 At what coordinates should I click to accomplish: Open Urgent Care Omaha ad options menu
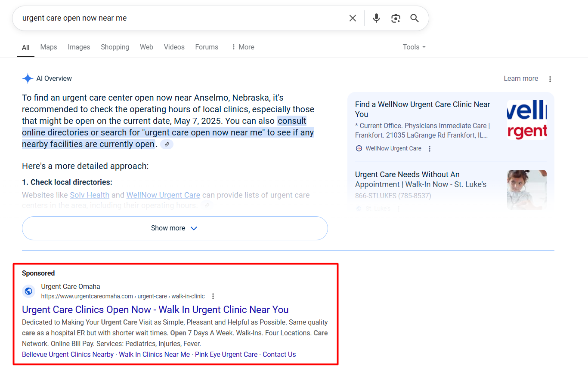[213, 296]
